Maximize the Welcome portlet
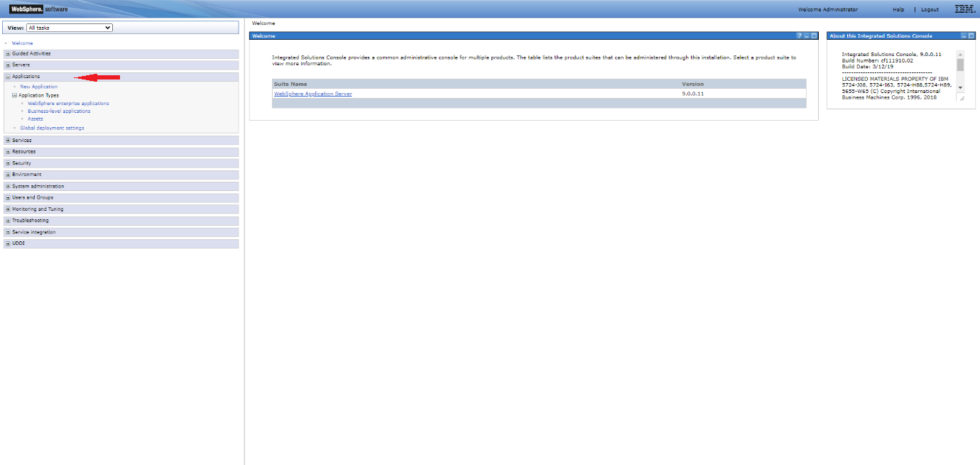The width and height of the screenshot is (980, 465). [x=815, y=35]
